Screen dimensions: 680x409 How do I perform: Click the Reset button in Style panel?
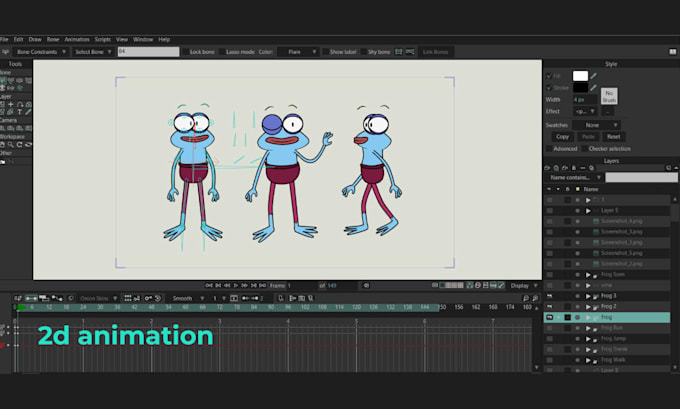613,137
